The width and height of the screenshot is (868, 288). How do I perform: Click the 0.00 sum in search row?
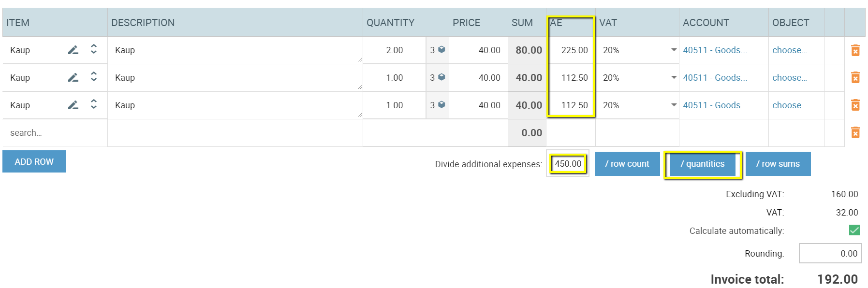pyautogui.click(x=532, y=133)
